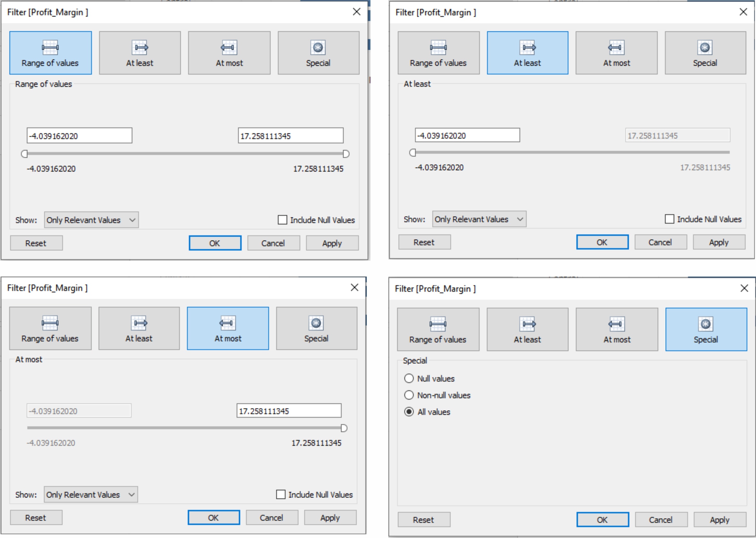Select Range of values icon in bottom-left dialog
Viewport: 756px width, 538px height.
click(50, 328)
